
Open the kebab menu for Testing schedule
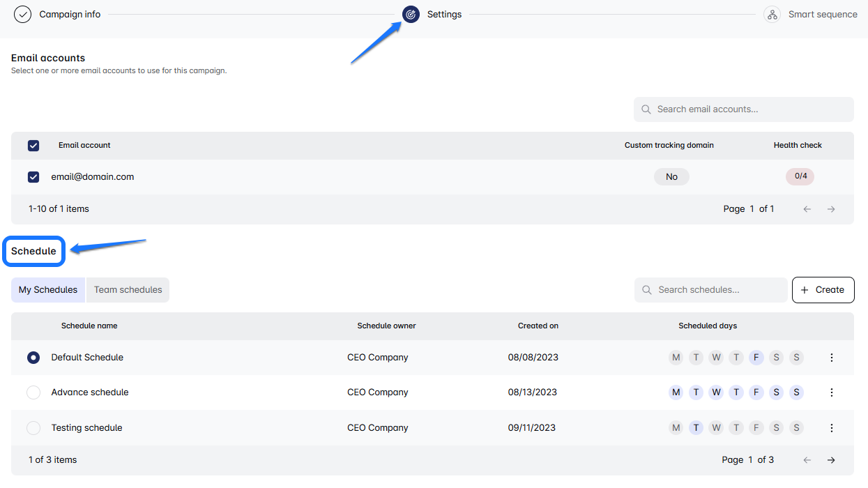(x=831, y=428)
